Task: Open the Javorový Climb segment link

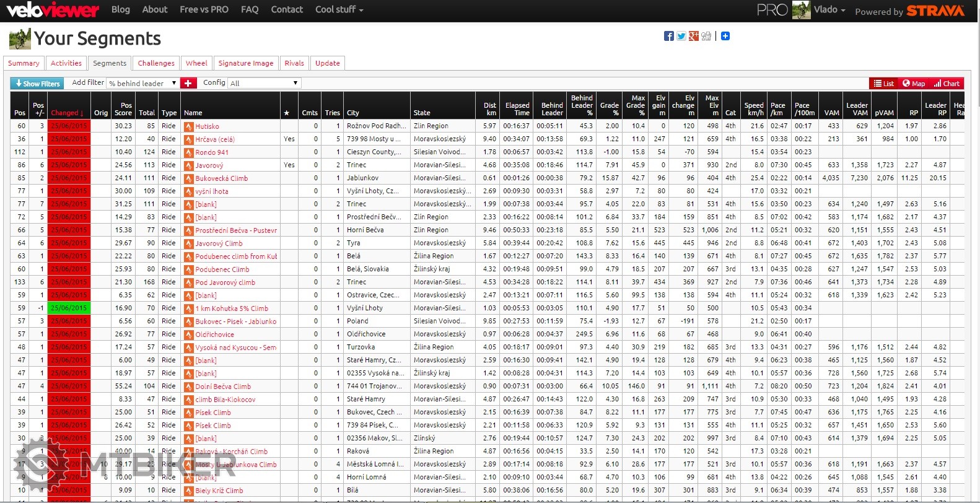Action: [x=219, y=243]
